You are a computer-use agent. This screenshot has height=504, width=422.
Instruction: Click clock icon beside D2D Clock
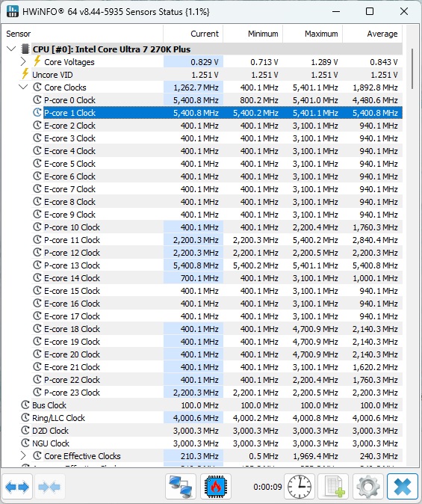25,430
